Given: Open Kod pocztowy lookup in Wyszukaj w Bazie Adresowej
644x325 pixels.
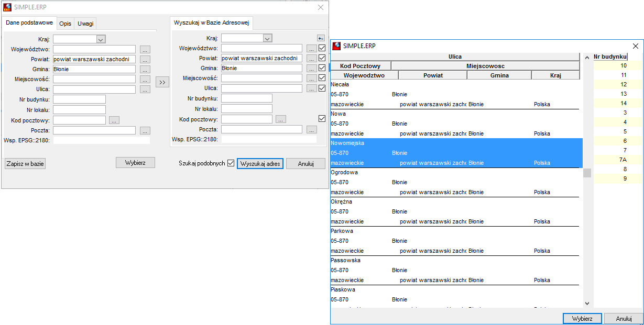Looking at the screenshot, I should (x=281, y=119).
